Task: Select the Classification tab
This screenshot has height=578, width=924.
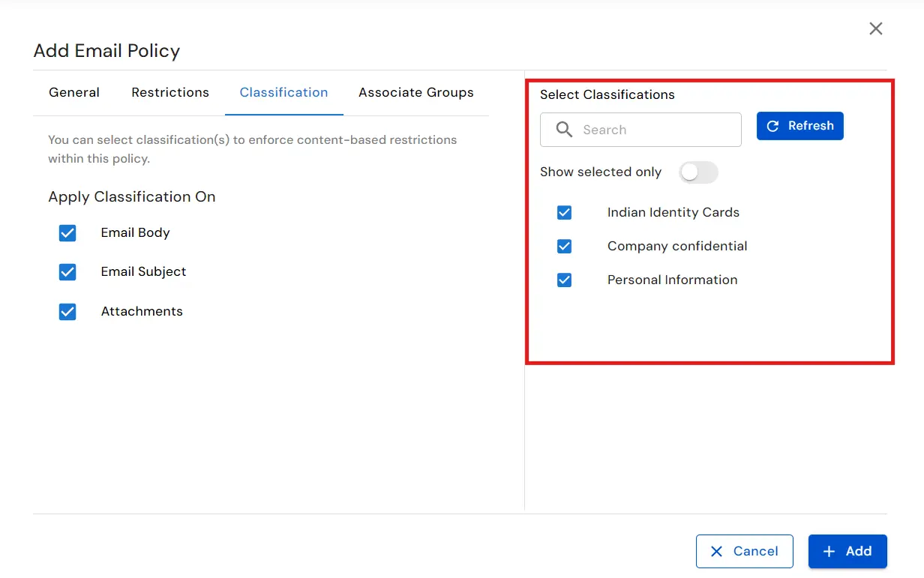Action: tap(283, 92)
